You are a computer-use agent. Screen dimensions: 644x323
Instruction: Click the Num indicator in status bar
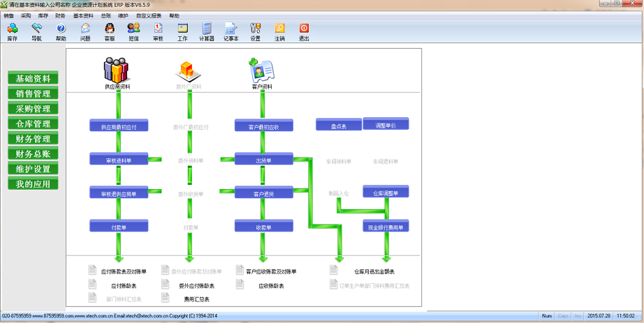tap(547, 316)
